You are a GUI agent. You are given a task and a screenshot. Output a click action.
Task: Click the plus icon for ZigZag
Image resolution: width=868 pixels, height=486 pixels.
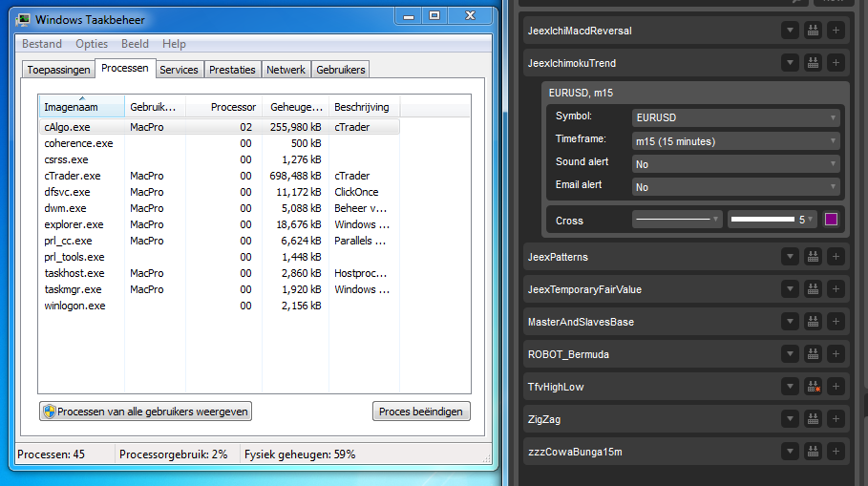[x=836, y=419]
